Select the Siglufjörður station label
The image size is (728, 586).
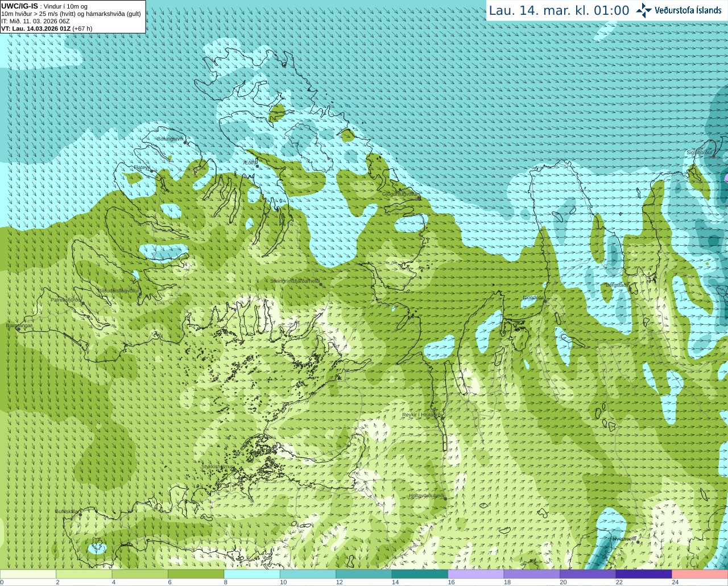(x=701, y=152)
